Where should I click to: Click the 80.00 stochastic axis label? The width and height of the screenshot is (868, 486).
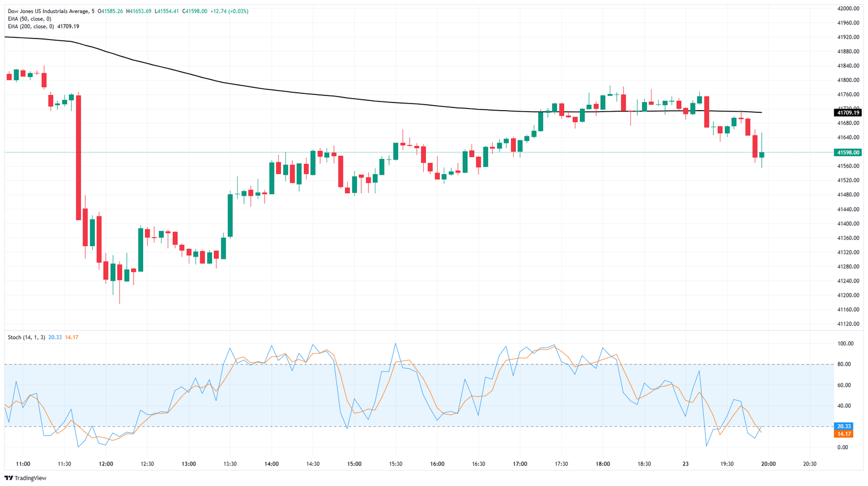click(845, 364)
